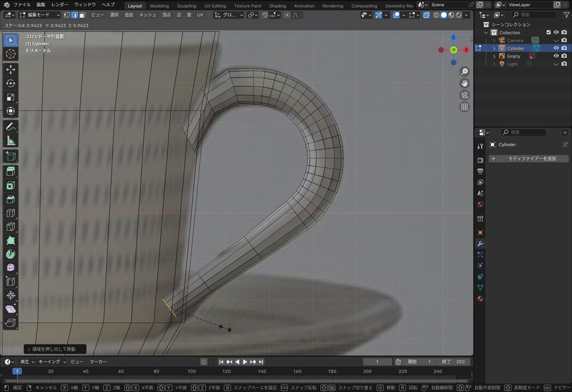
Task: Open the 再生 playback dropdown
Action: tap(27, 362)
